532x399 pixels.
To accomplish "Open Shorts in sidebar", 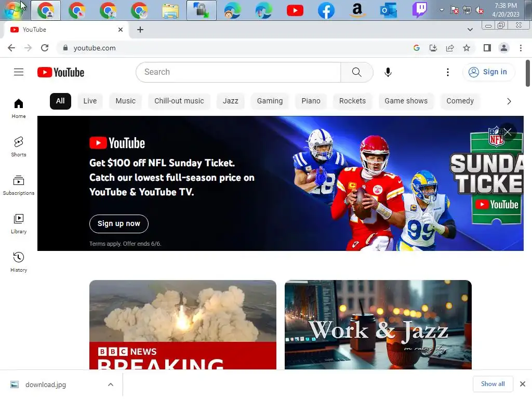I will pos(19,147).
